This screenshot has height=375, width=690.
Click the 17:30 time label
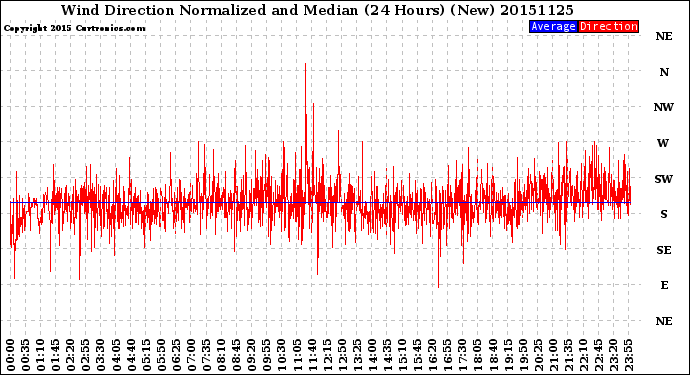(462, 355)
